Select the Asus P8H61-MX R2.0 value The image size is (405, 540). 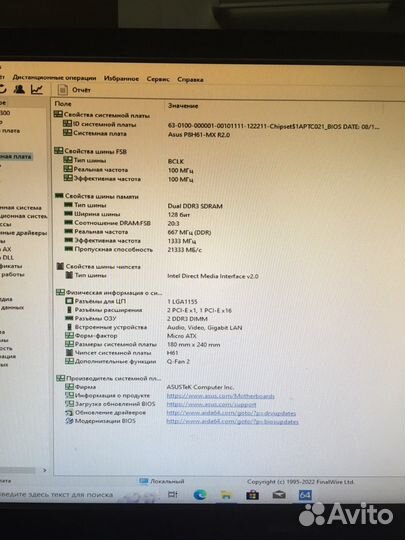click(x=199, y=135)
